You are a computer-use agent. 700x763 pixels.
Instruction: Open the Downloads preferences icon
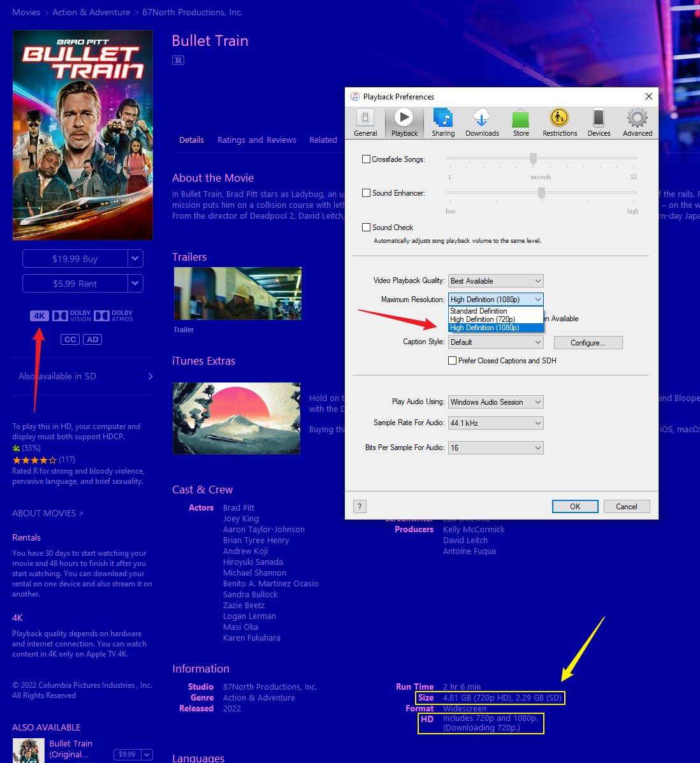[482, 123]
